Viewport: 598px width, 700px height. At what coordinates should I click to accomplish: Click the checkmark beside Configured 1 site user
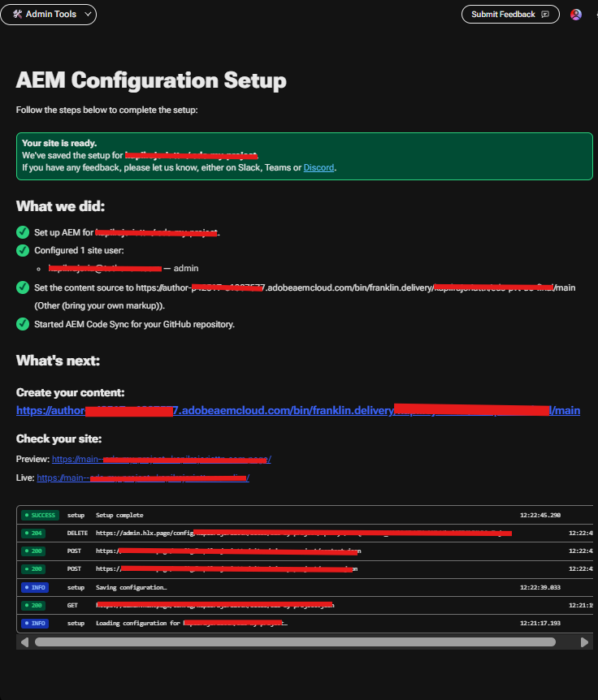(x=23, y=250)
